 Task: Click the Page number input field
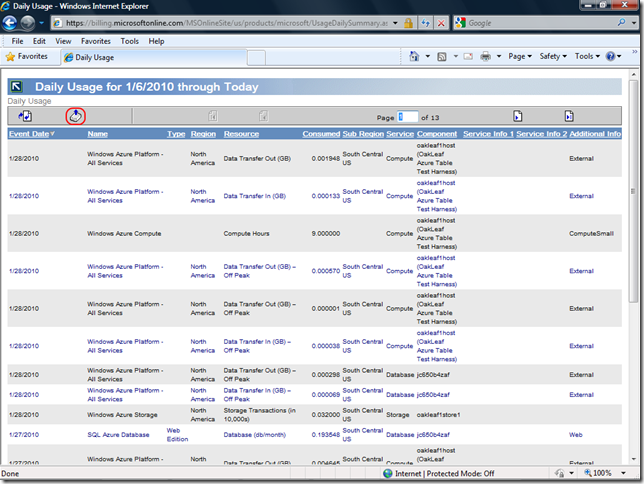[407, 117]
